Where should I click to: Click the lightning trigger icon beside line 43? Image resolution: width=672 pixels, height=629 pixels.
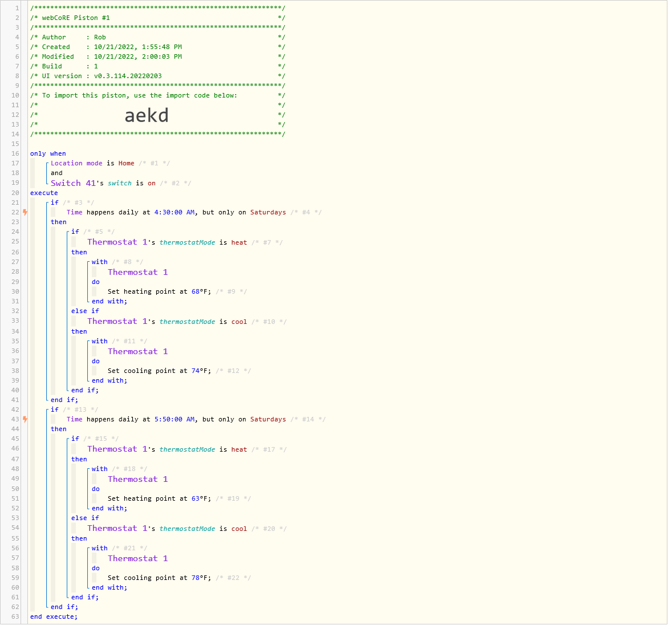tap(25, 419)
